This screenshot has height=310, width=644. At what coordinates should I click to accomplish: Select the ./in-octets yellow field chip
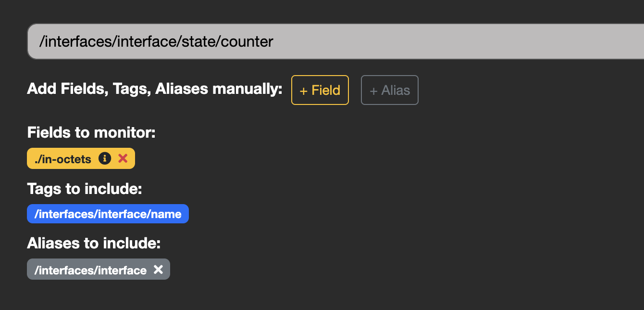pos(63,159)
